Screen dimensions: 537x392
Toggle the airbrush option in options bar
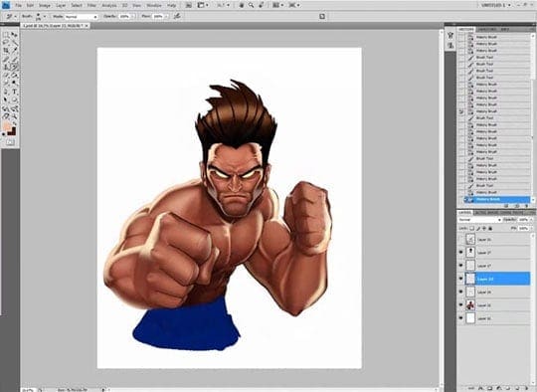point(177,16)
